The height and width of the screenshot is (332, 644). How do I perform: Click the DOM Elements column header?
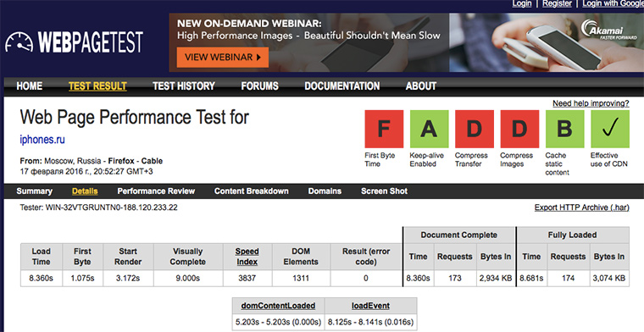coord(301,257)
